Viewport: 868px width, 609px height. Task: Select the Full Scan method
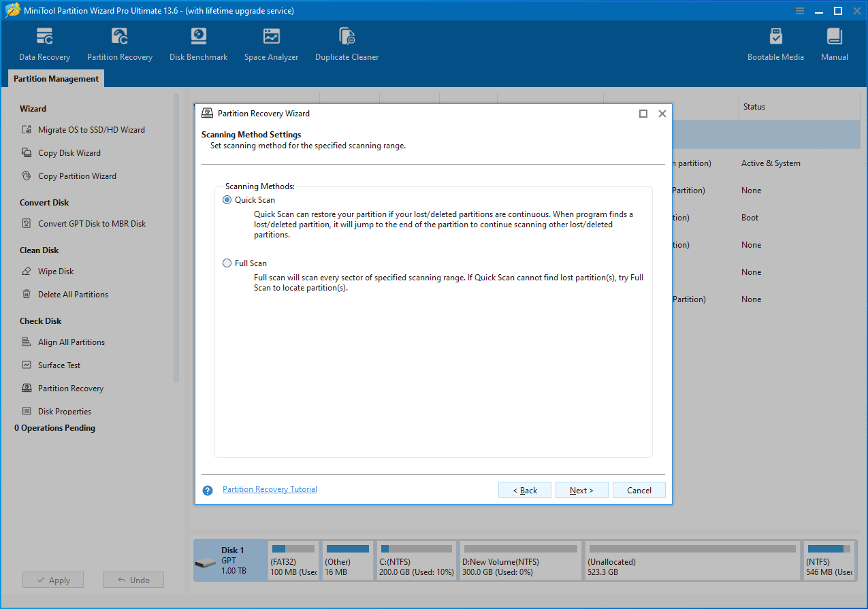coord(227,263)
